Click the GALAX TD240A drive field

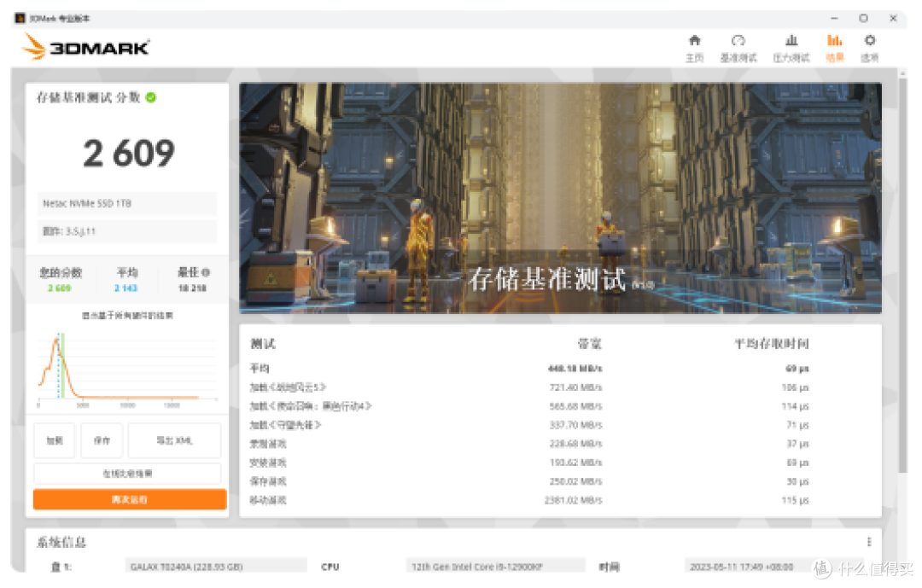216,567
